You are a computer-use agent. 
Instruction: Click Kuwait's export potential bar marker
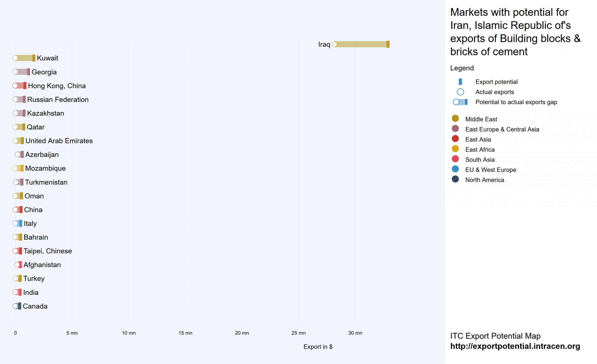click(x=34, y=58)
